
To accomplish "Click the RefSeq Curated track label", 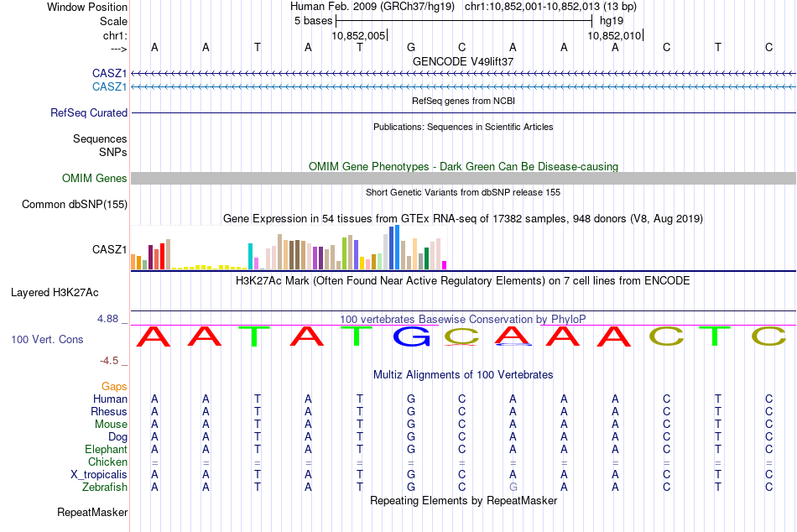I will (88, 113).
